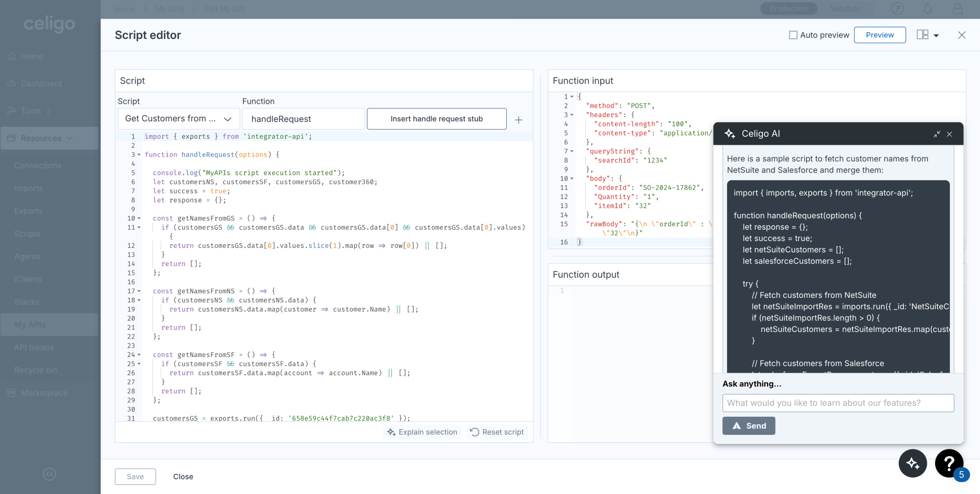The width and height of the screenshot is (980, 494).
Task: Click the Explain selection sparkle button
Action: tap(422, 432)
